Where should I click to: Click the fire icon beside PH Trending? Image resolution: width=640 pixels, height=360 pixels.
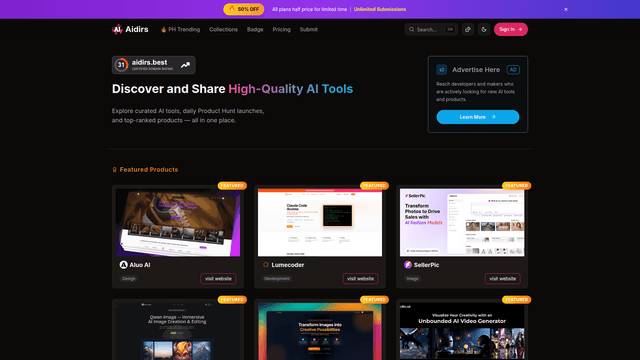[163, 29]
